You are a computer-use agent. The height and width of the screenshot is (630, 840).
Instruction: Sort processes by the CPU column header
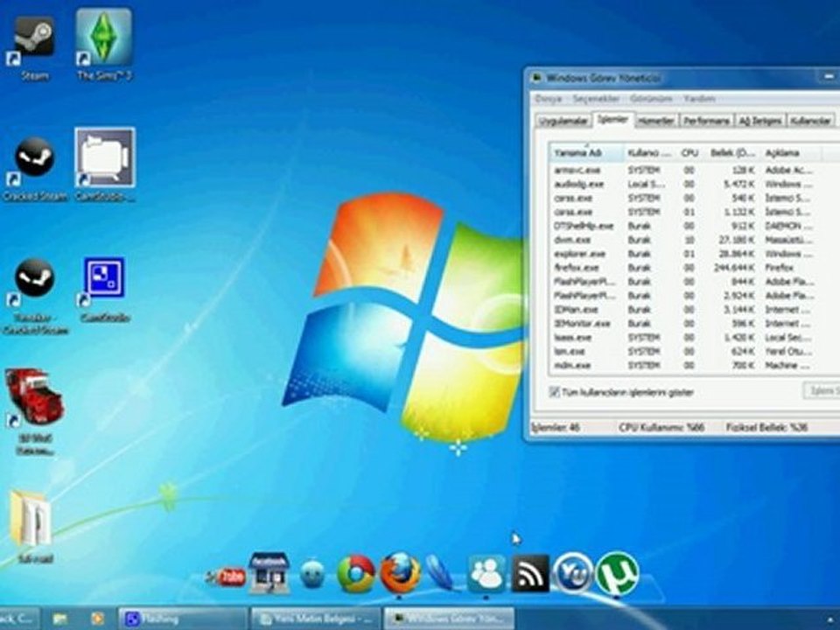click(x=689, y=153)
